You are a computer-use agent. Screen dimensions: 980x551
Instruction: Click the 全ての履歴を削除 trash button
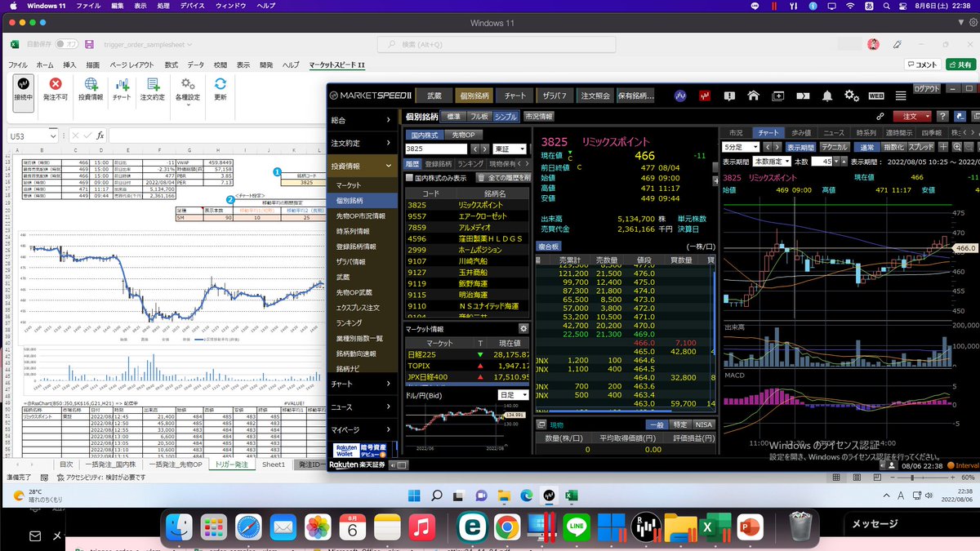tap(503, 178)
